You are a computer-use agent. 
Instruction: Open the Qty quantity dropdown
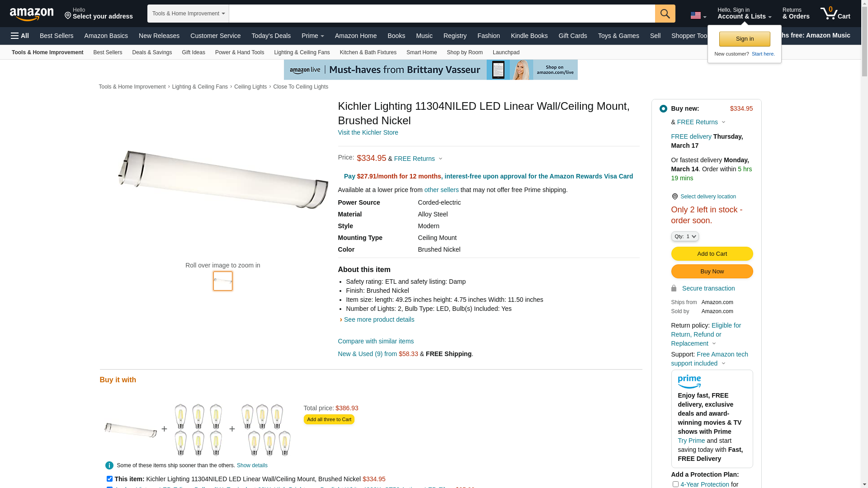(x=685, y=236)
